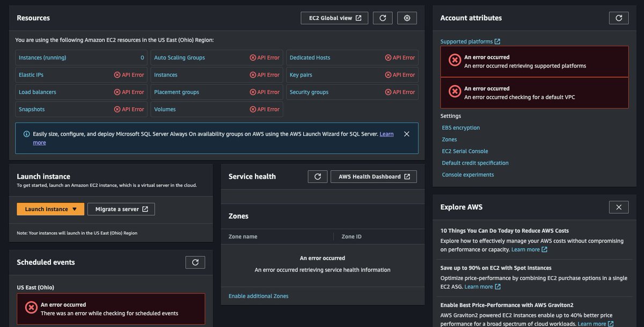Open the EC2 Serial Console setting
Viewport: 644px width, 327px height.
(x=464, y=151)
